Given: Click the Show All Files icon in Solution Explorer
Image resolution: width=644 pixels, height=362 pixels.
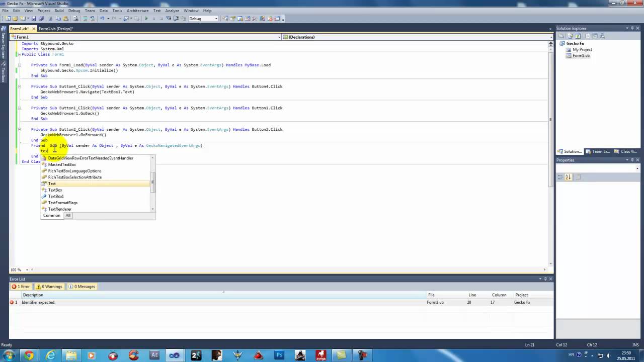Looking at the screenshot, I should point(570,36).
